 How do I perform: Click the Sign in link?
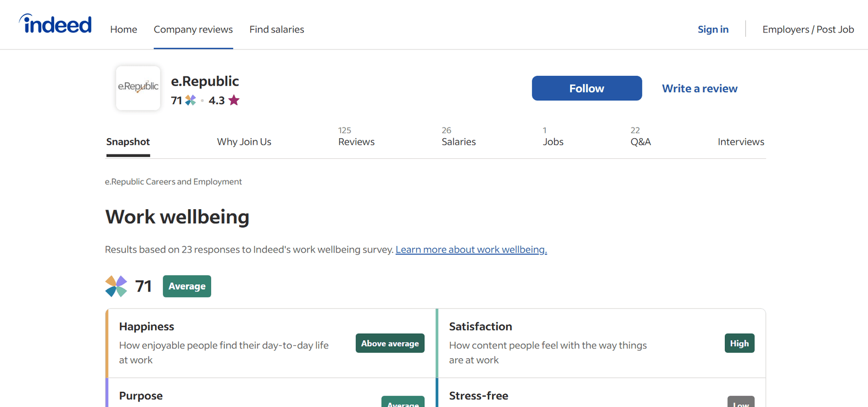pos(713,29)
